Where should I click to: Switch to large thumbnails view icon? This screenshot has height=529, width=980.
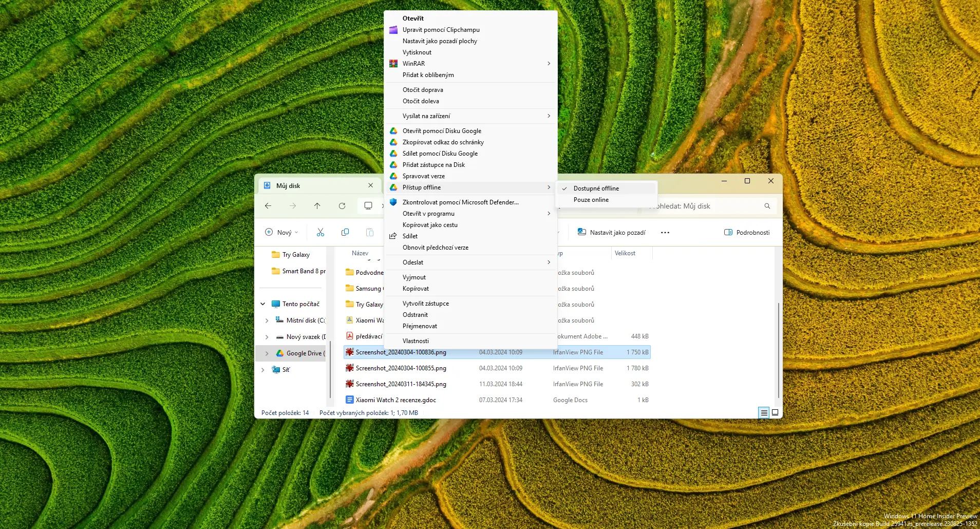(x=775, y=412)
